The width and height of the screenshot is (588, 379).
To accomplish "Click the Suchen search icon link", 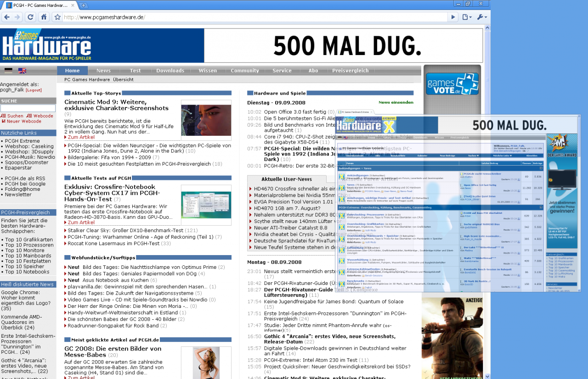I will click(12, 116).
